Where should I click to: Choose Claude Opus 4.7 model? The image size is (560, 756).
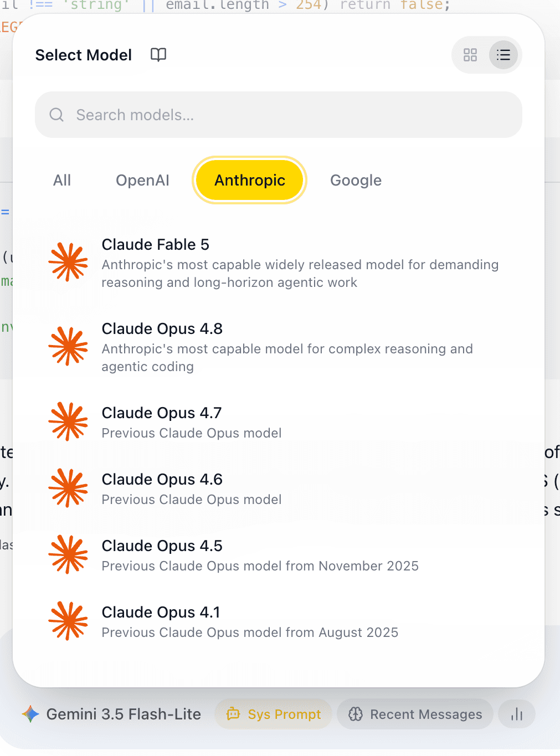click(279, 423)
